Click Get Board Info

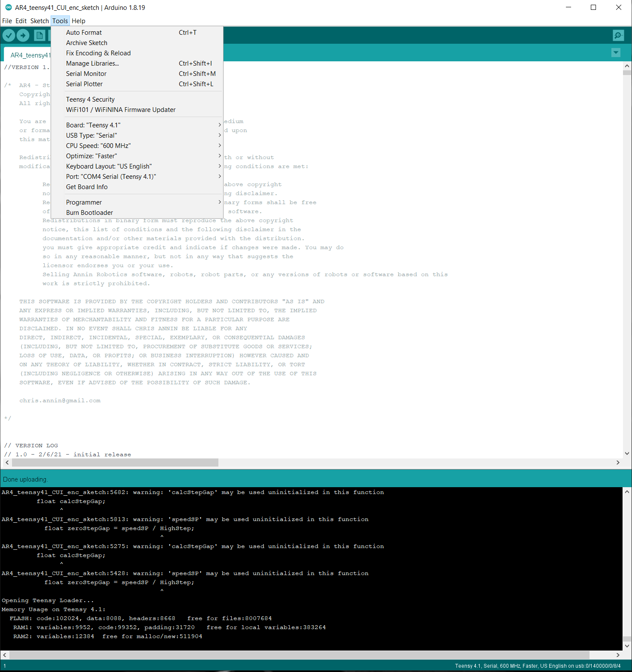[137, 187]
